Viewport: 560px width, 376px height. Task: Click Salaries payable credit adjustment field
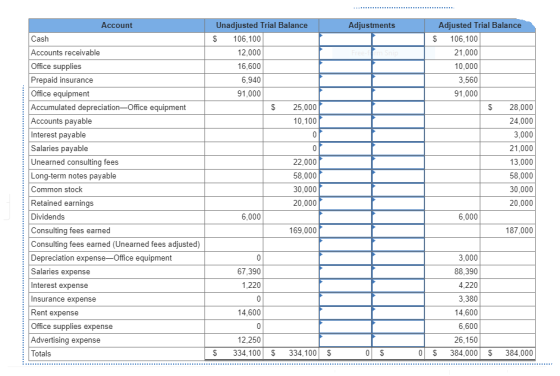click(398, 149)
